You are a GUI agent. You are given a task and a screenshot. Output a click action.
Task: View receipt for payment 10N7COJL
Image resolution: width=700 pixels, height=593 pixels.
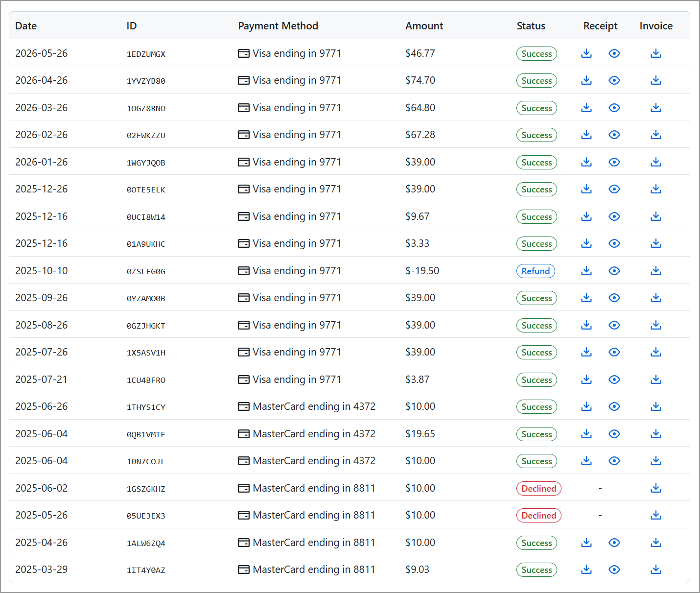[x=614, y=461]
